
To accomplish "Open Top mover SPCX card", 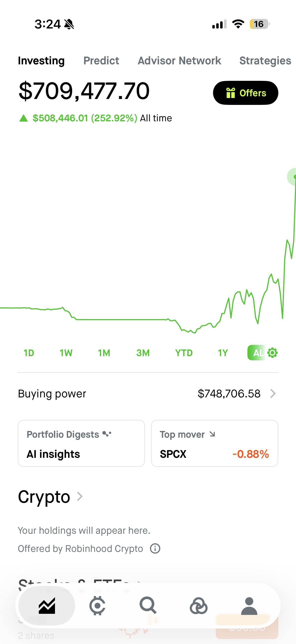I will pyautogui.click(x=215, y=443).
